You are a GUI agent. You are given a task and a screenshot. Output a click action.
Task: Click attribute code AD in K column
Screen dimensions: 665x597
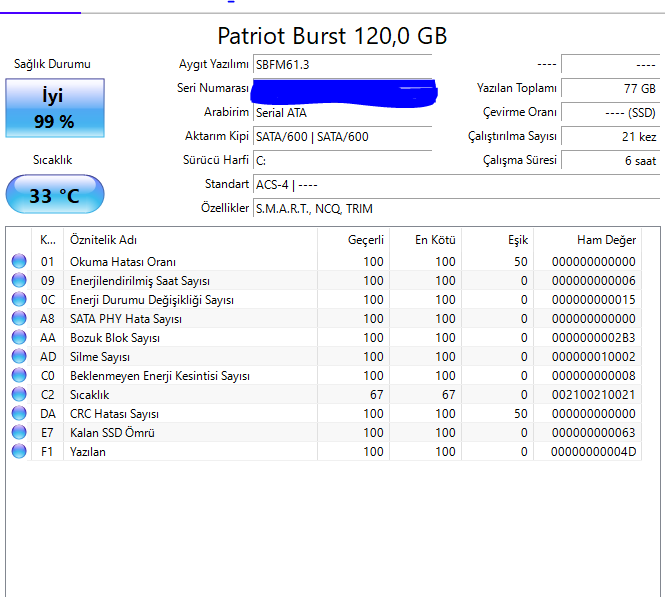[48, 357]
